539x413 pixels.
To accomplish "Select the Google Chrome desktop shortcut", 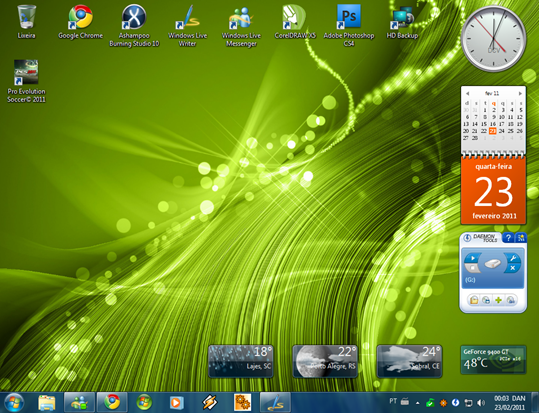I will click(80, 21).
